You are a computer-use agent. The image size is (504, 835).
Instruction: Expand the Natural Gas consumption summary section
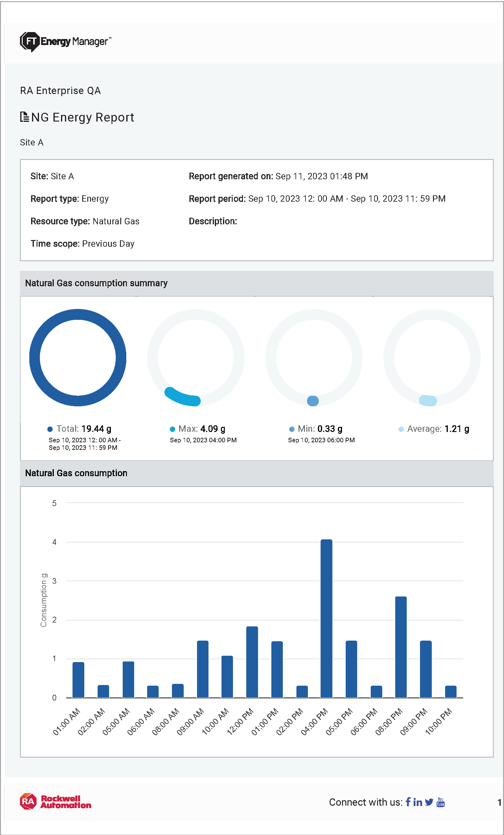pyautogui.click(x=96, y=283)
